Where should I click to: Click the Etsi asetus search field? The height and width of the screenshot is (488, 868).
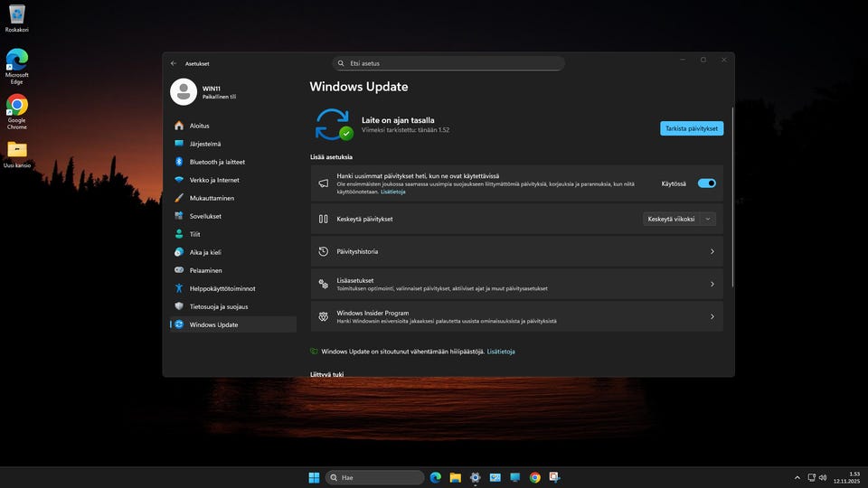[x=449, y=63]
